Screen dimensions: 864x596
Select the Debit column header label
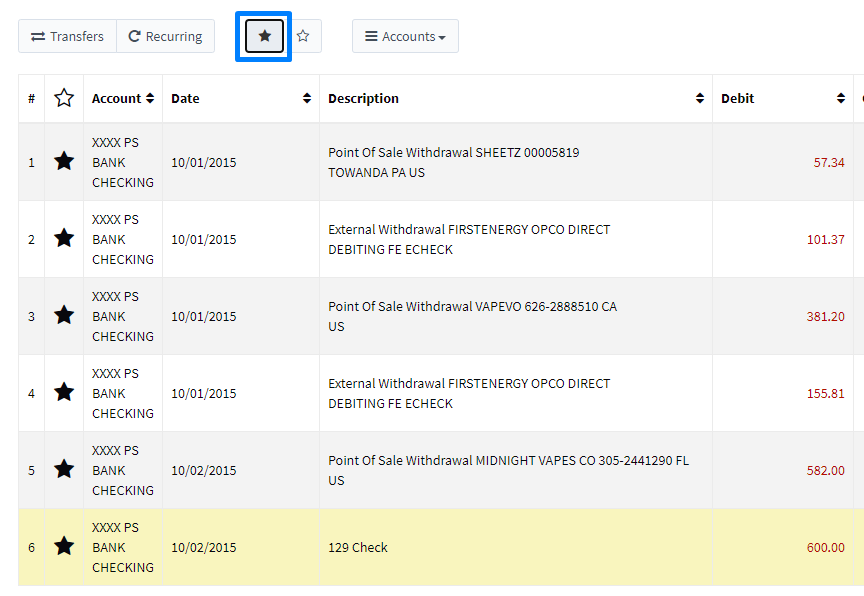pos(737,99)
